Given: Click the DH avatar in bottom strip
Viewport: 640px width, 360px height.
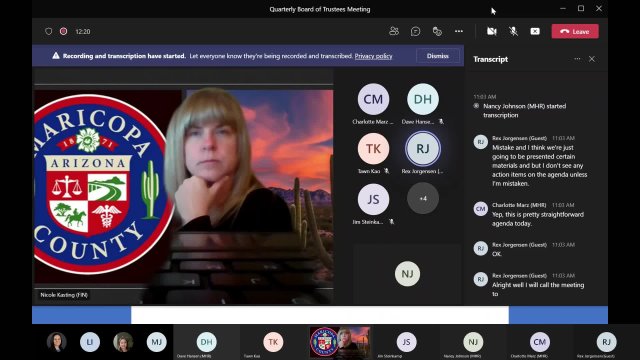Looking at the screenshot, I should 207,342.
